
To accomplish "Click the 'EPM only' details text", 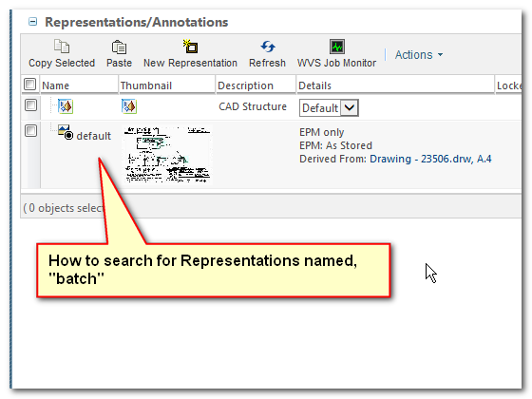I will point(321,132).
